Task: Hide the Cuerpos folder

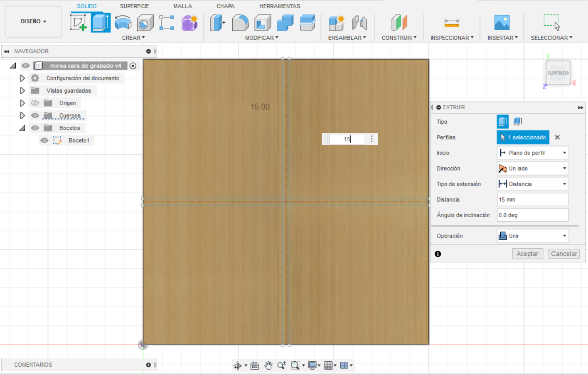Action: [35, 115]
